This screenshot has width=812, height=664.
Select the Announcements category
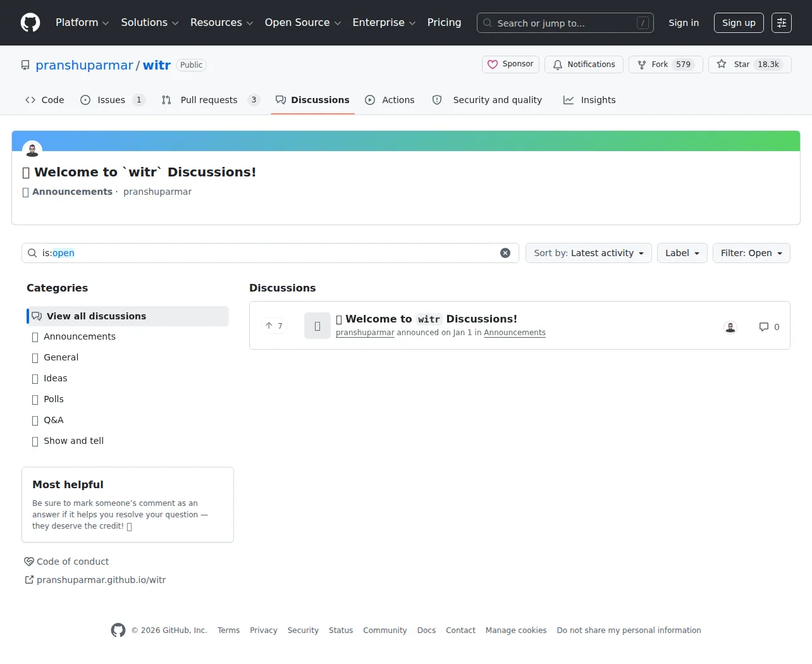coord(128,336)
